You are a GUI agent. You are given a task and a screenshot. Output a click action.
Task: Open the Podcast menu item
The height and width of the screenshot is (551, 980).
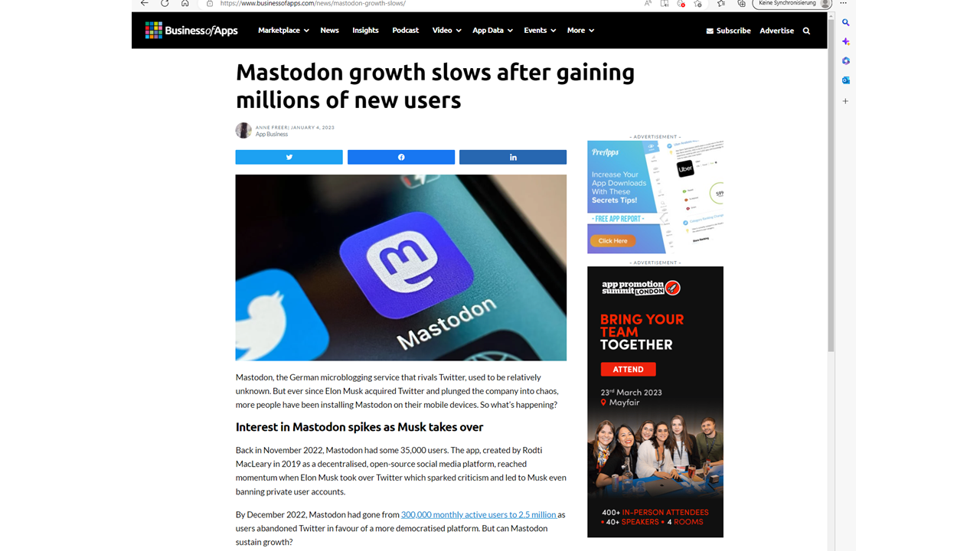[405, 31]
